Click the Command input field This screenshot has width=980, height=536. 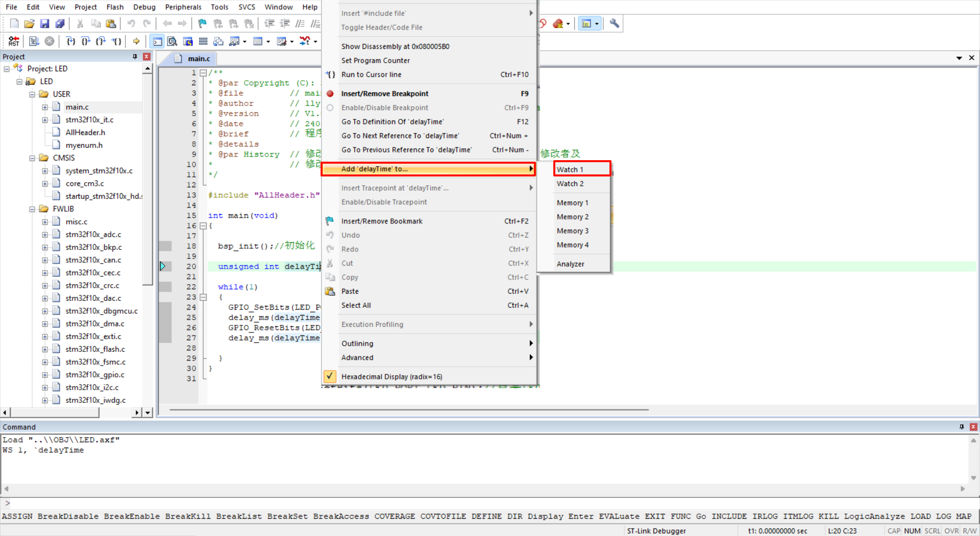(x=490, y=503)
